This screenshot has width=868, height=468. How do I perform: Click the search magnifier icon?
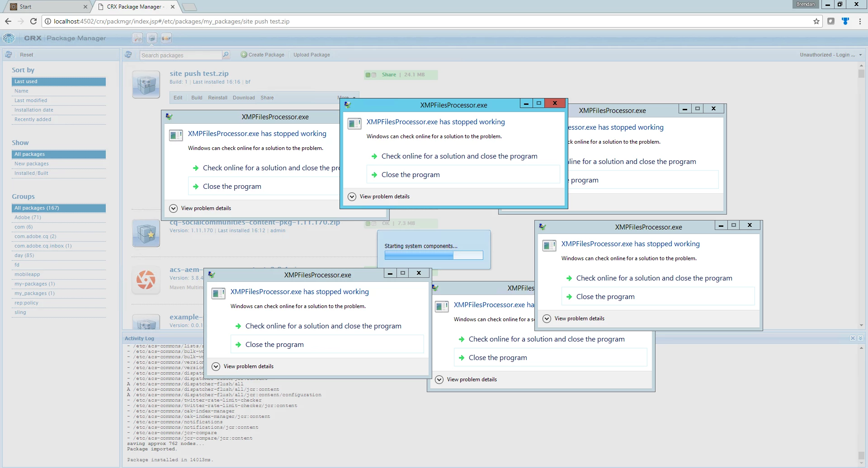click(226, 55)
